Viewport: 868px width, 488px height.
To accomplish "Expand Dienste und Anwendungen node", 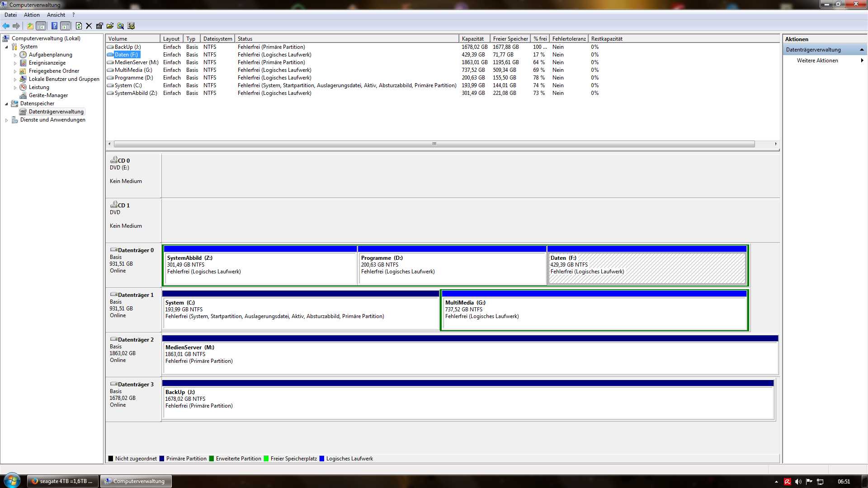I will [x=6, y=120].
